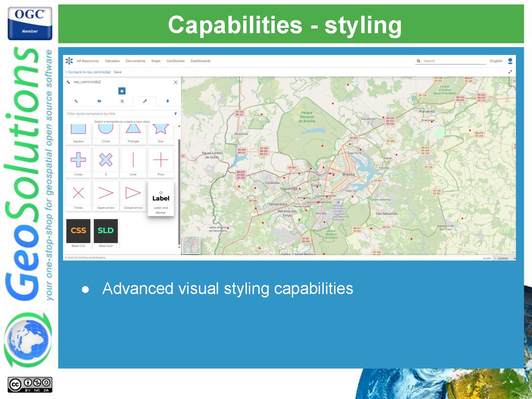Click Parque Nacional de Brasília label
The width and height of the screenshot is (532, 399).
(307, 117)
